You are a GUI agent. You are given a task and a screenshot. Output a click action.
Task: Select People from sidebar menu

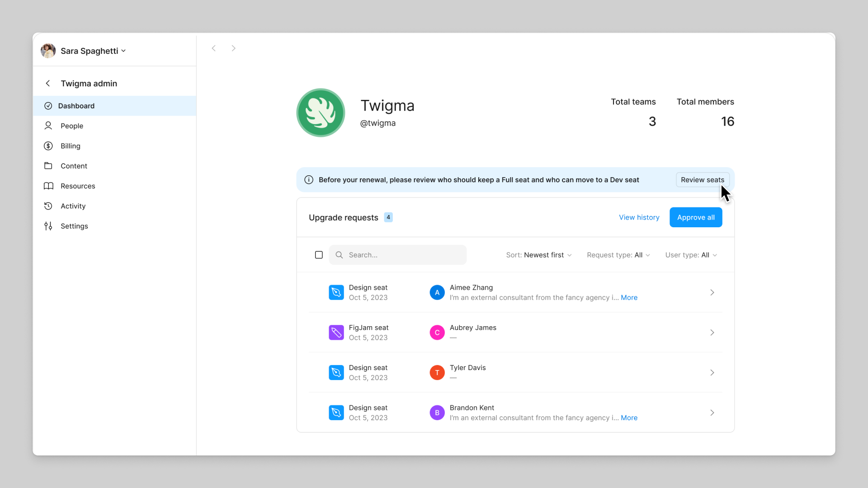pyautogui.click(x=71, y=126)
